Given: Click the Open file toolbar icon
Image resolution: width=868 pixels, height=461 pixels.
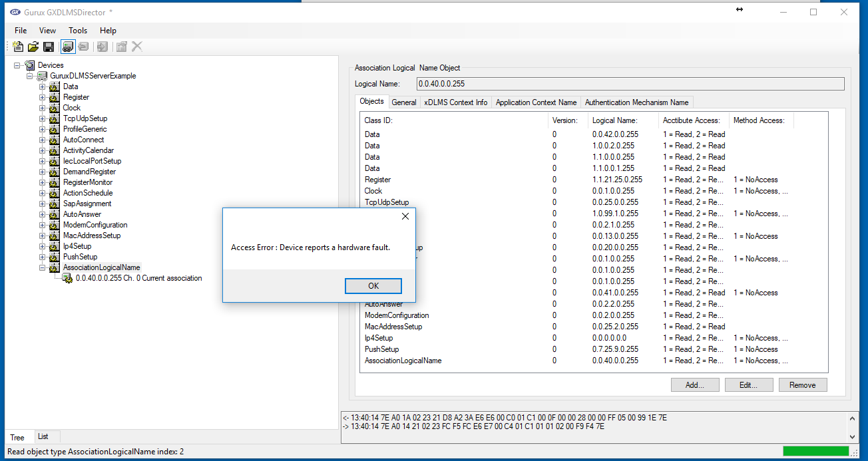Looking at the screenshot, I should pos(33,47).
